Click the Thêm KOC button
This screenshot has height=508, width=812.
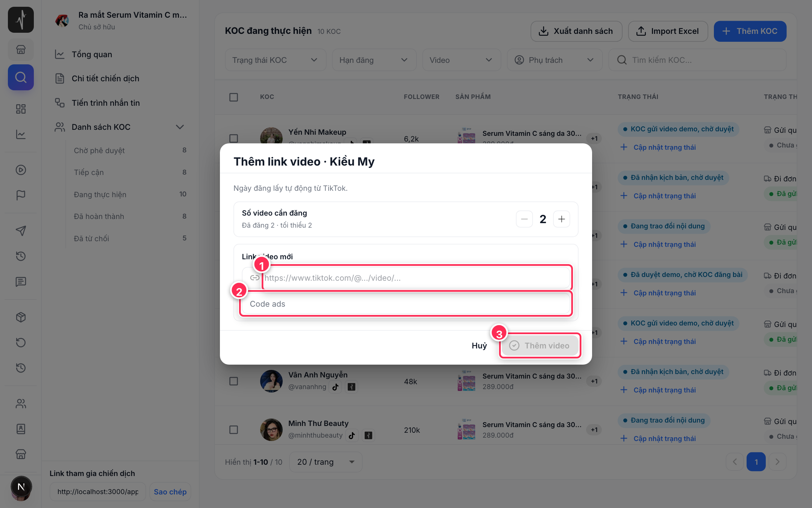pyautogui.click(x=750, y=31)
